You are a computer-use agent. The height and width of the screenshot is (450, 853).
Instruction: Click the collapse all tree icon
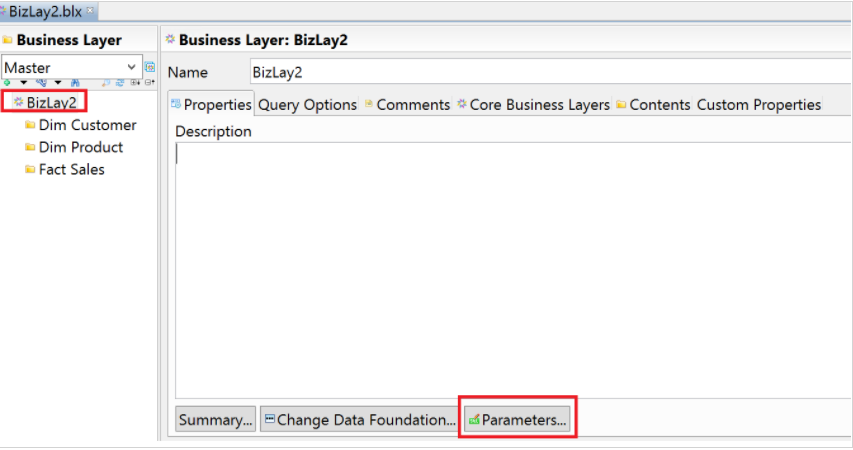click(x=150, y=83)
